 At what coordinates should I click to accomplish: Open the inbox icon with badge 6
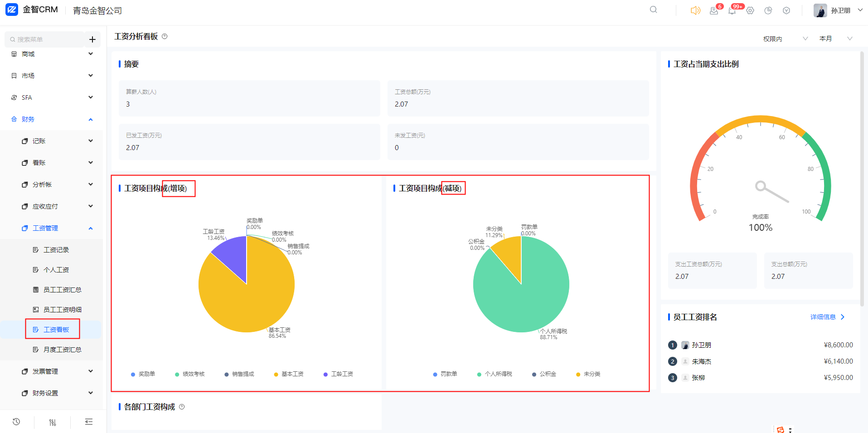coord(714,11)
